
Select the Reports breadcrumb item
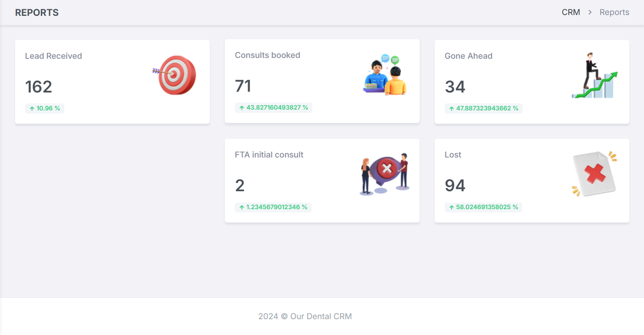point(614,12)
